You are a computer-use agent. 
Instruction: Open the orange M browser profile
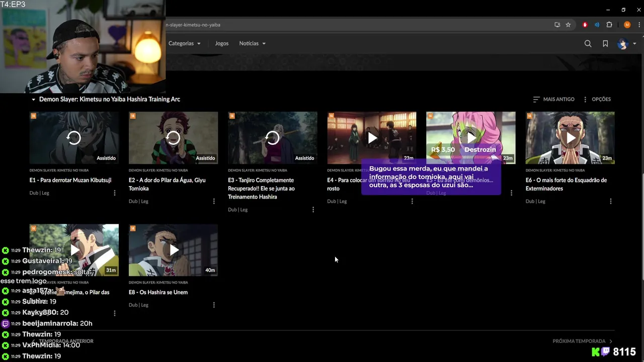[x=627, y=25]
